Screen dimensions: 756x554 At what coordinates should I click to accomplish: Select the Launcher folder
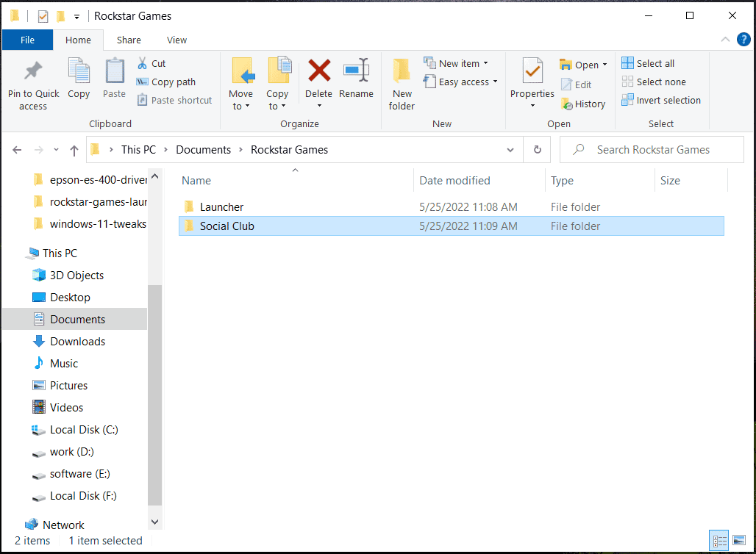click(x=452, y=207)
